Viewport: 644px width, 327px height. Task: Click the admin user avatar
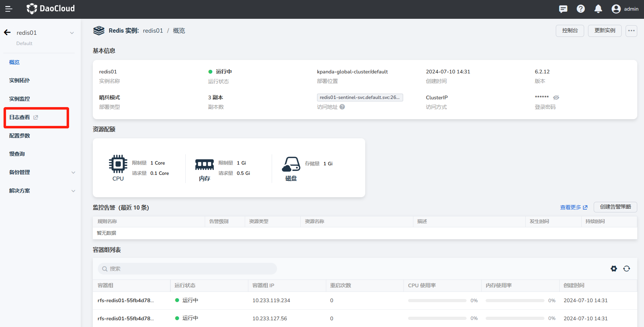[616, 9]
